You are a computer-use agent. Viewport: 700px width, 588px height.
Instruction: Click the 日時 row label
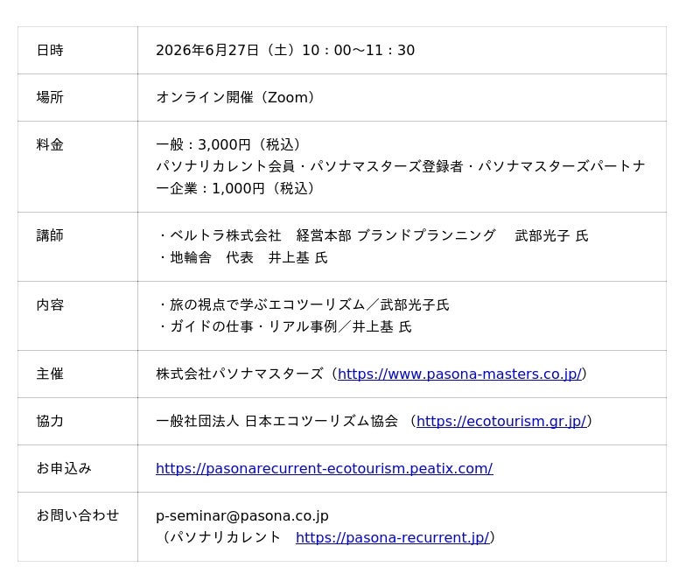[50, 51]
